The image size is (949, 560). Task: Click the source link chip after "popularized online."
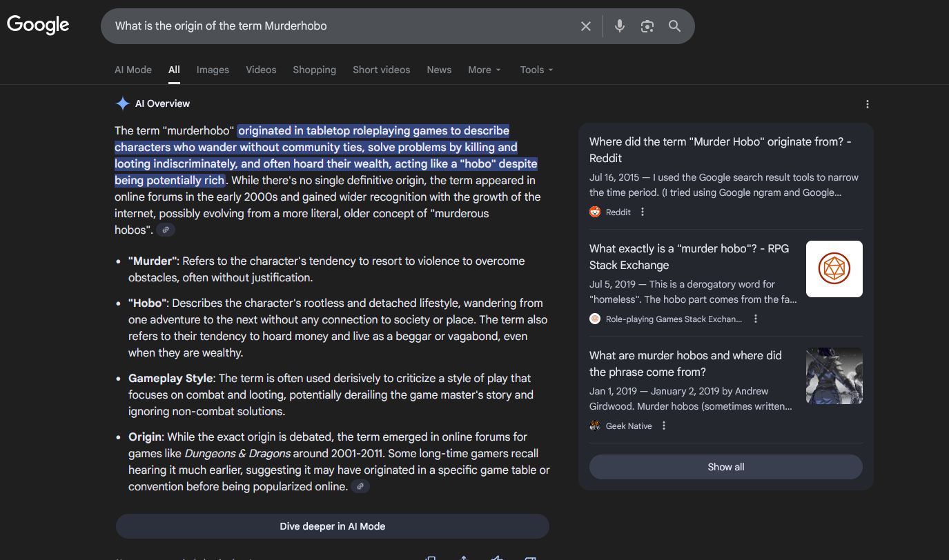click(x=360, y=486)
